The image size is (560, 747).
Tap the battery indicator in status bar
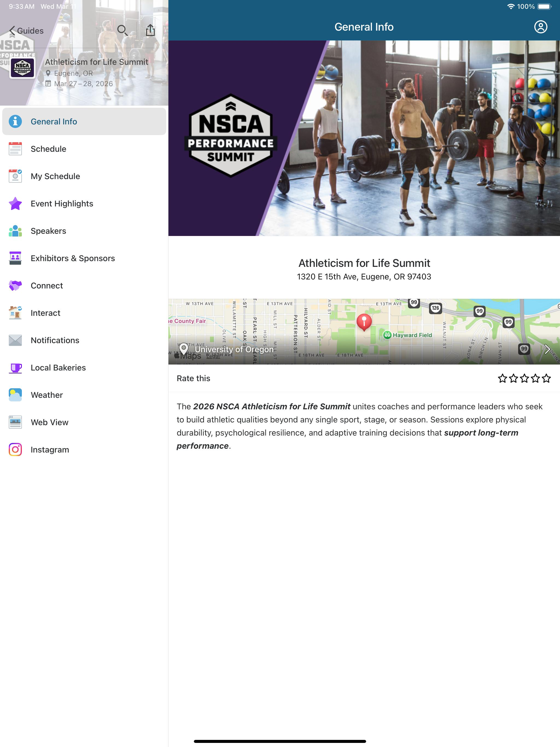tap(544, 6)
